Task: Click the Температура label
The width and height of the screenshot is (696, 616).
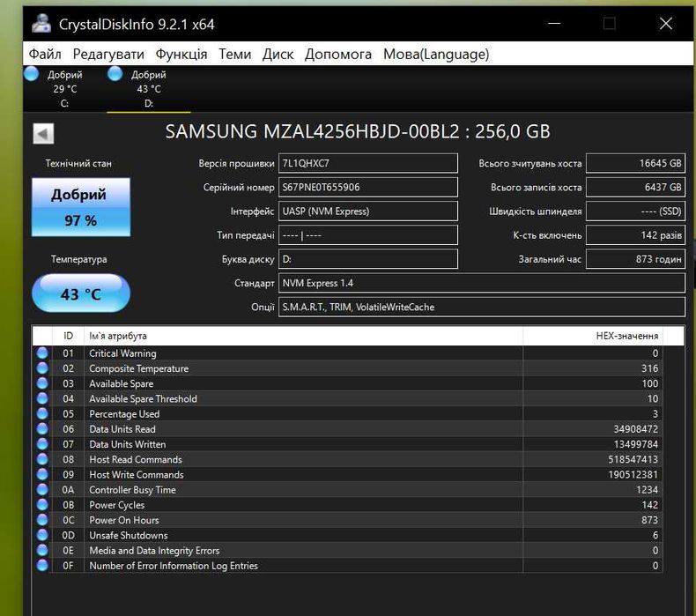Action: tap(79, 259)
